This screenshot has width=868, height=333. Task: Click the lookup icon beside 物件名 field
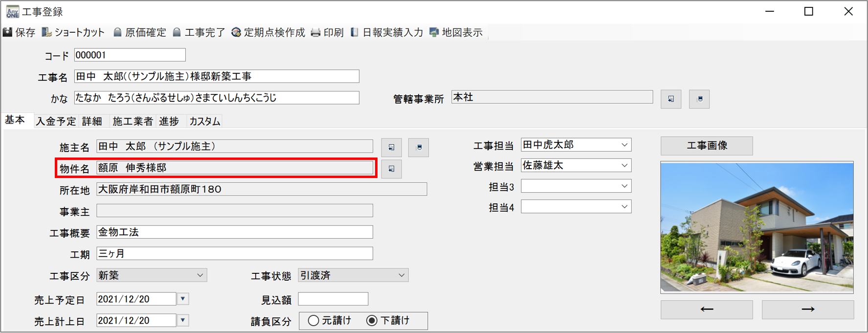click(x=391, y=169)
